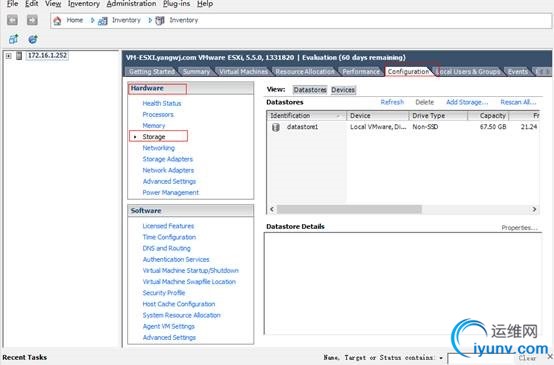Click the datastore table horizontal scrollbar thumb
This screenshot has height=365, width=554.
tap(349, 210)
